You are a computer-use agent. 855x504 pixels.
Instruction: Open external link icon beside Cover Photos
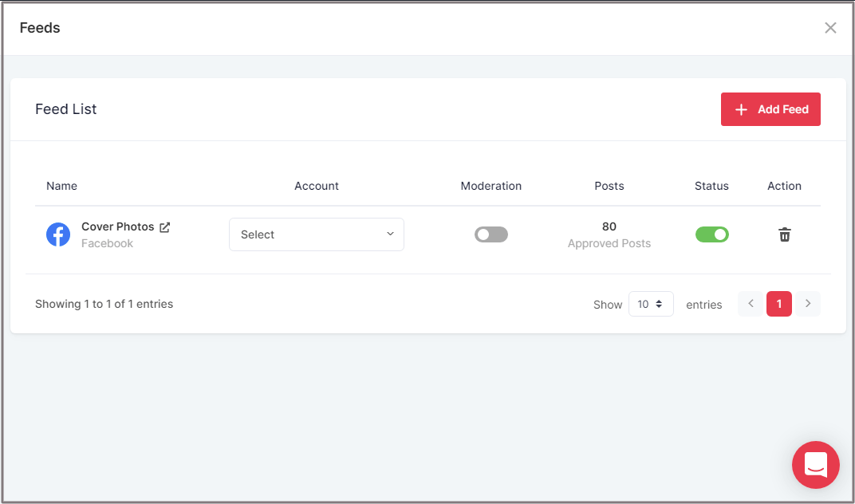(165, 227)
